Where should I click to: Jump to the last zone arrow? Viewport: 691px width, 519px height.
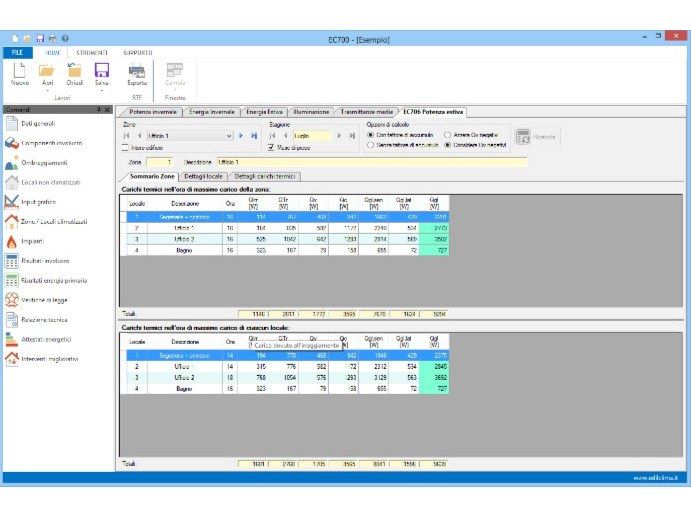coord(254,136)
